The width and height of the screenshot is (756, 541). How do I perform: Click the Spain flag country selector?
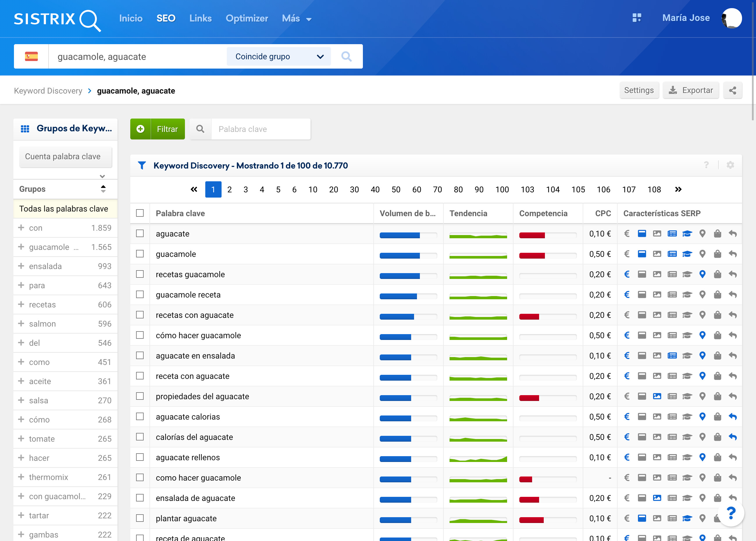click(x=31, y=57)
